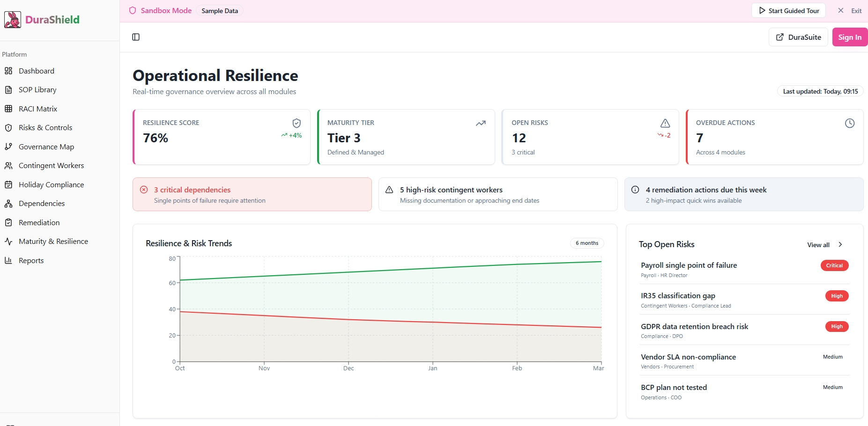Start the Guided Tour
Viewport: 868px width, 426px height.
(788, 11)
